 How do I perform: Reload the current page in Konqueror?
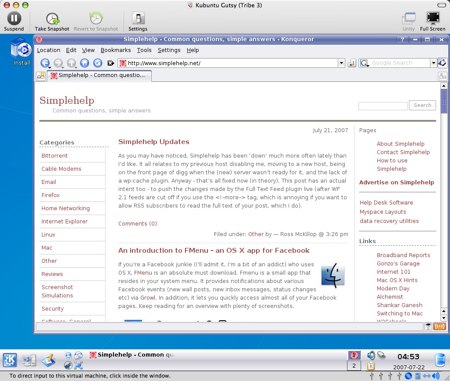point(97,63)
